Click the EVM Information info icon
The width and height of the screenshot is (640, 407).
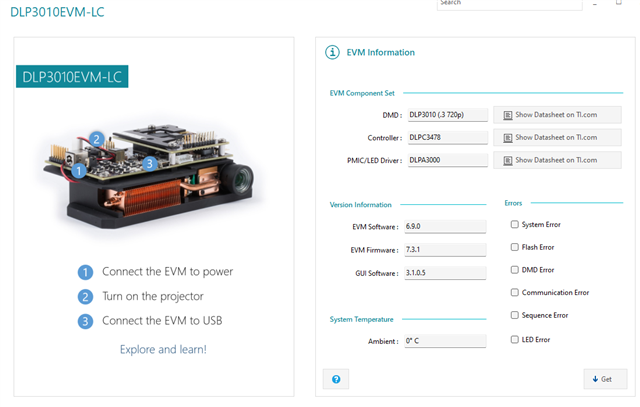point(332,52)
